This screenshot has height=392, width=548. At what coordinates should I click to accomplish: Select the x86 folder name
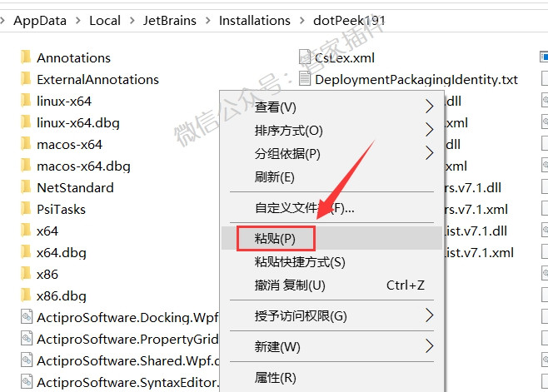(x=47, y=275)
